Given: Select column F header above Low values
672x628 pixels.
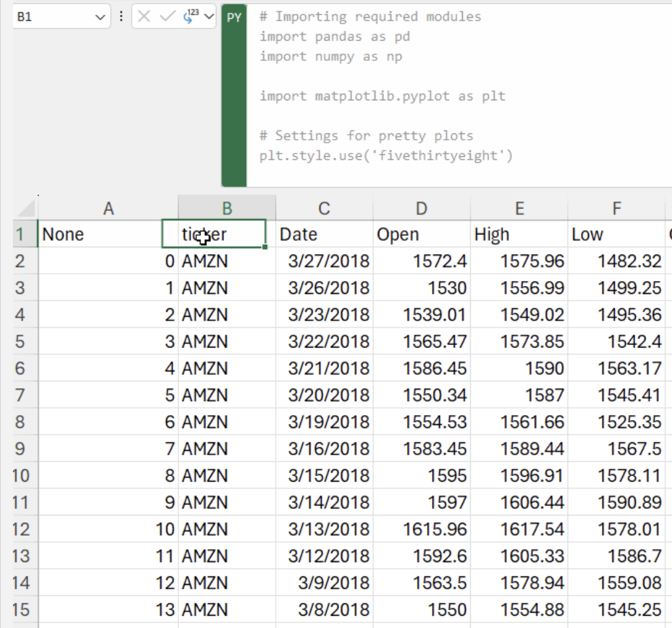Looking at the screenshot, I should pyautogui.click(x=616, y=208).
